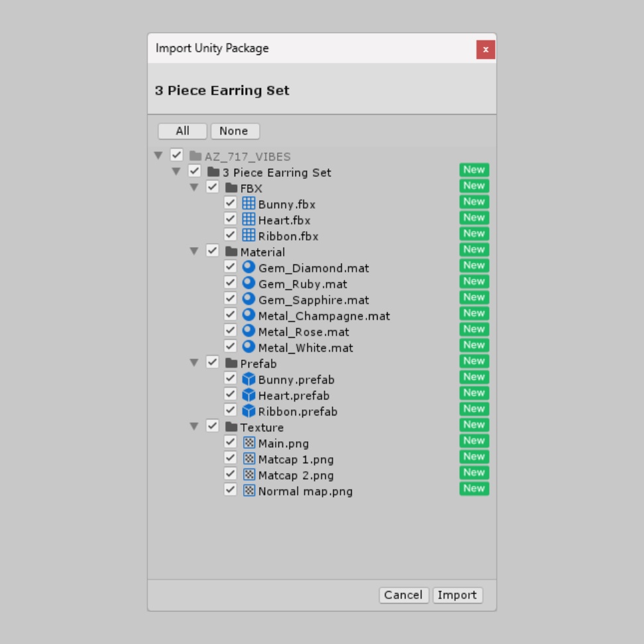The width and height of the screenshot is (644, 644).
Task: Select the Heart.prefab item
Action: pyautogui.click(x=294, y=396)
